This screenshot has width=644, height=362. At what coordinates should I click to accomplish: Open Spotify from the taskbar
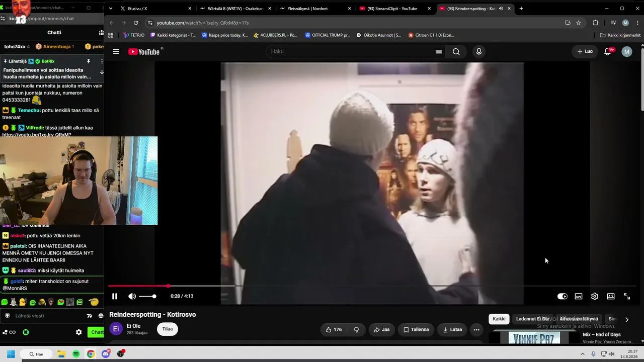(76, 354)
